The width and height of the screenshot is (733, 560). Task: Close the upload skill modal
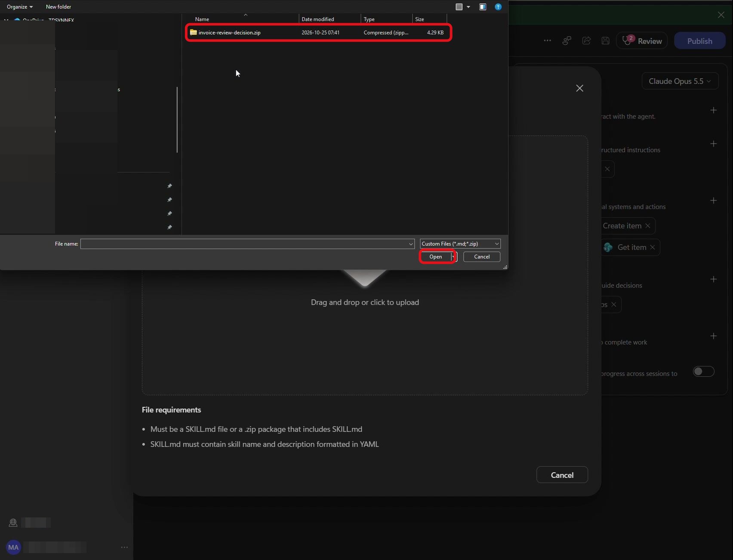580,88
